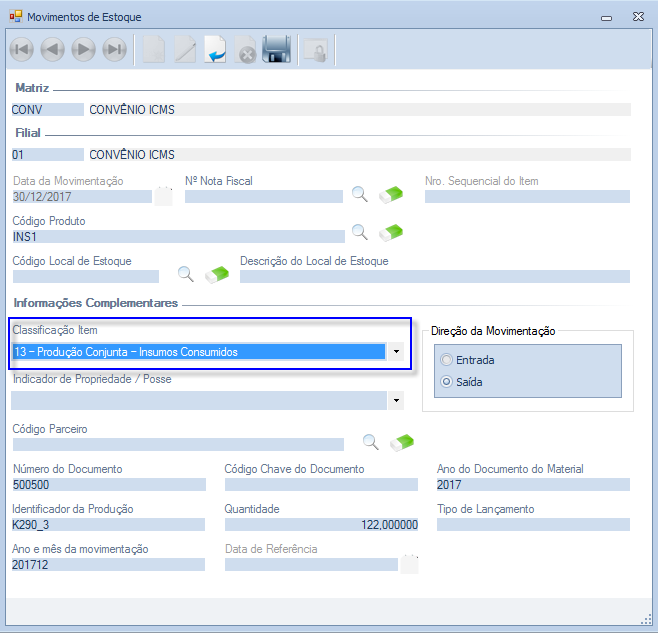Clear Código Produto with eraser icon
Screen dimensions: 658x633
391,233
